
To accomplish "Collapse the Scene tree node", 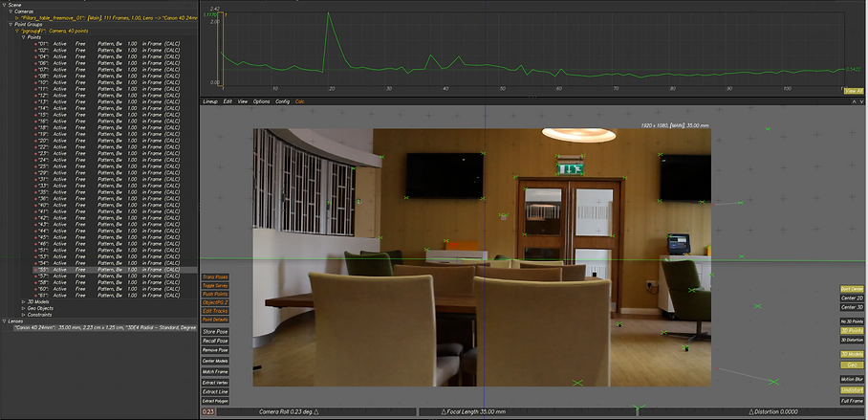I will 5,5.
